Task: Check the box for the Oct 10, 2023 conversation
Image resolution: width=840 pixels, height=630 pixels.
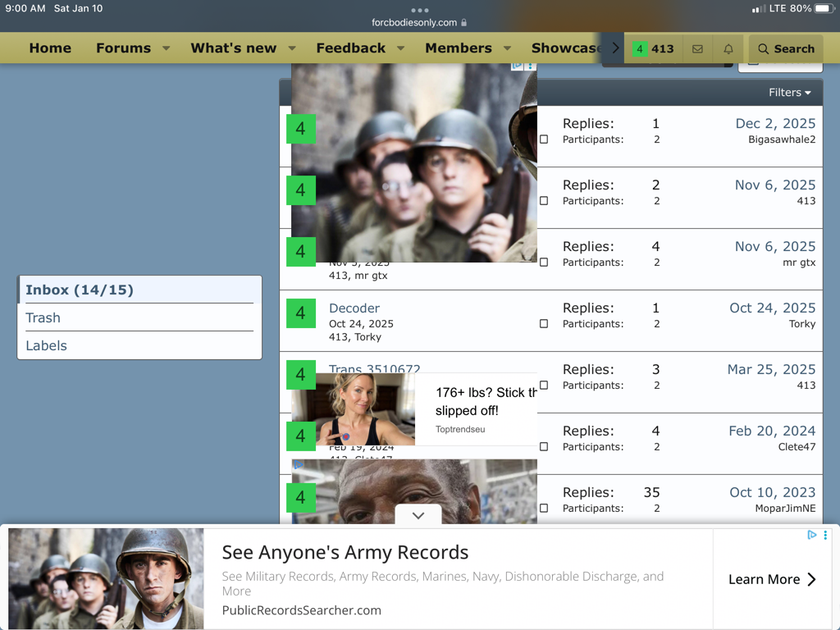Action: (x=544, y=509)
